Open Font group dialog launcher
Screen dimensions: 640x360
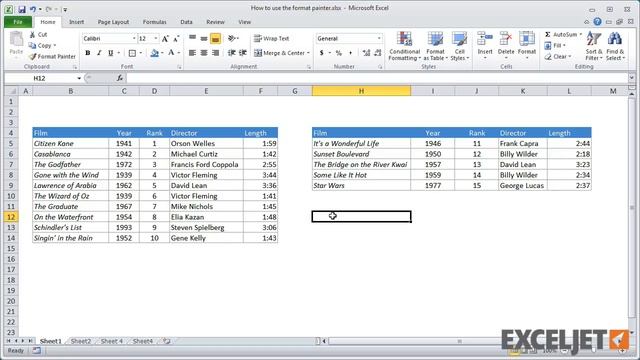coord(179,67)
